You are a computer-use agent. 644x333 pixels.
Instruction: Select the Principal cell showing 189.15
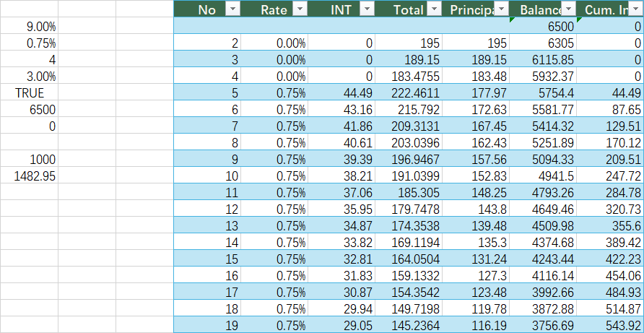click(x=476, y=60)
